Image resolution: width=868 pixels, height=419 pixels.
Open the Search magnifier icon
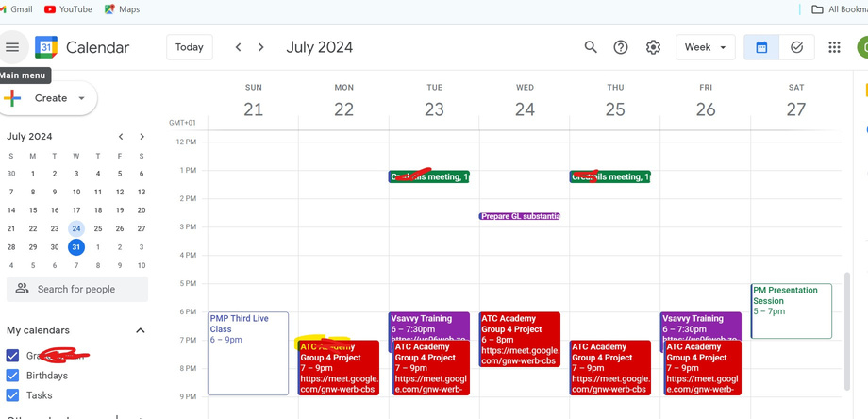tap(591, 47)
